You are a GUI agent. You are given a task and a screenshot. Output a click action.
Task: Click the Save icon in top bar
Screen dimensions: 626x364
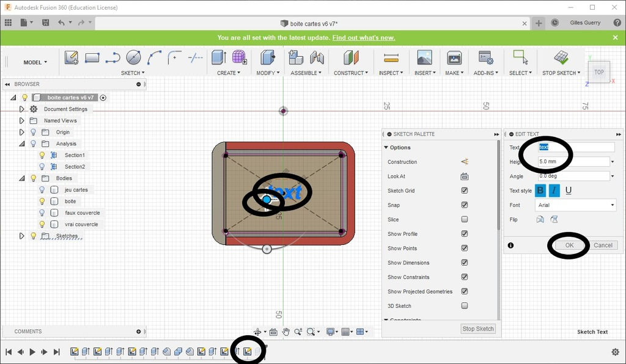click(x=46, y=23)
